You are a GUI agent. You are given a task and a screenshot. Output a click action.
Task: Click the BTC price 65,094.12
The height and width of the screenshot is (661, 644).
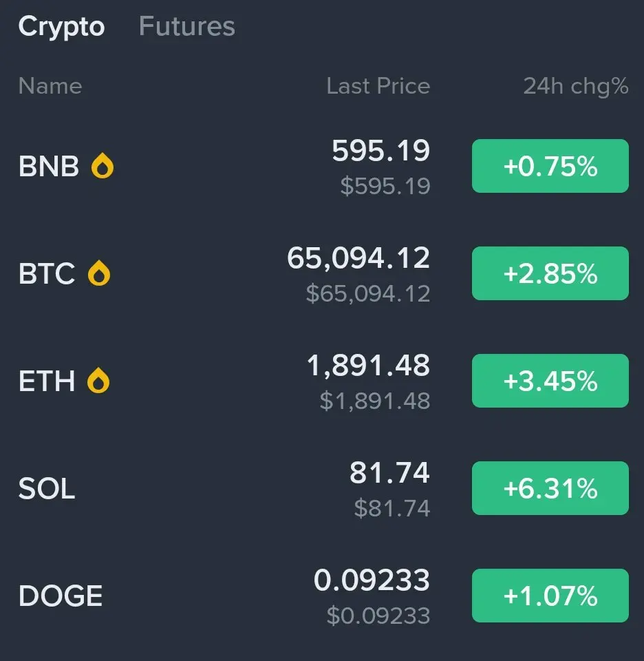[x=358, y=258]
